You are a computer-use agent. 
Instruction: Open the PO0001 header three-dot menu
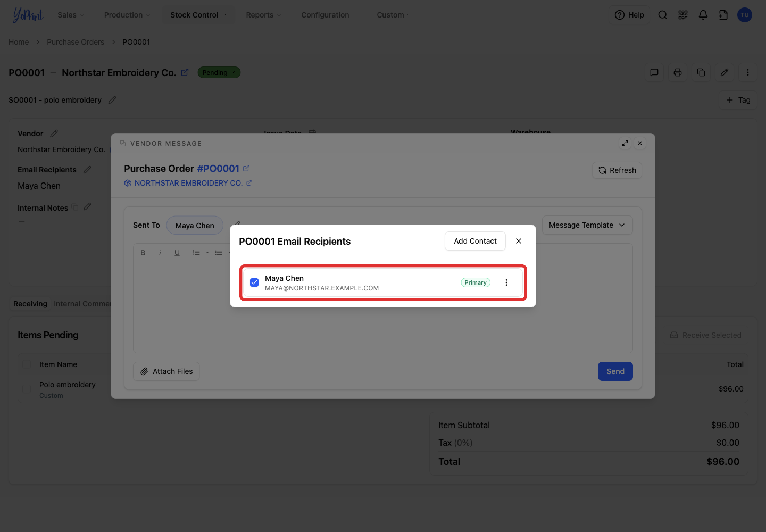click(748, 72)
